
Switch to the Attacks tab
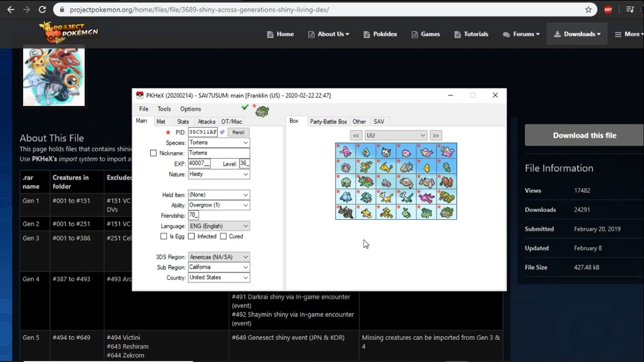pos(206,122)
